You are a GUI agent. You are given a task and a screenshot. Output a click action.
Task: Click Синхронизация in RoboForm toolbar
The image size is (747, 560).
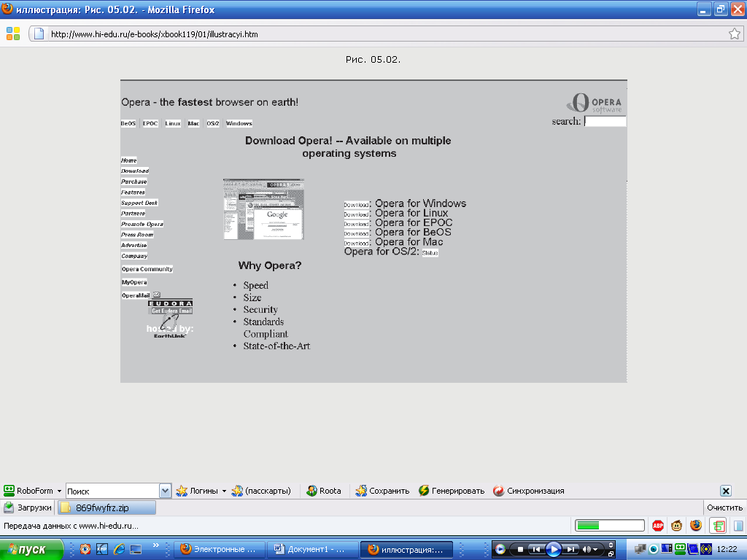click(x=528, y=491)
